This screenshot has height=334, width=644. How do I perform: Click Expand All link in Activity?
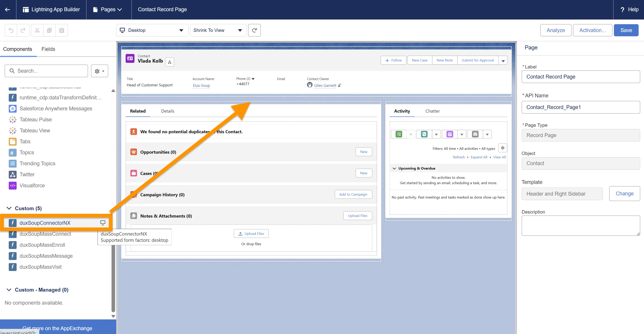click(479, 157)
